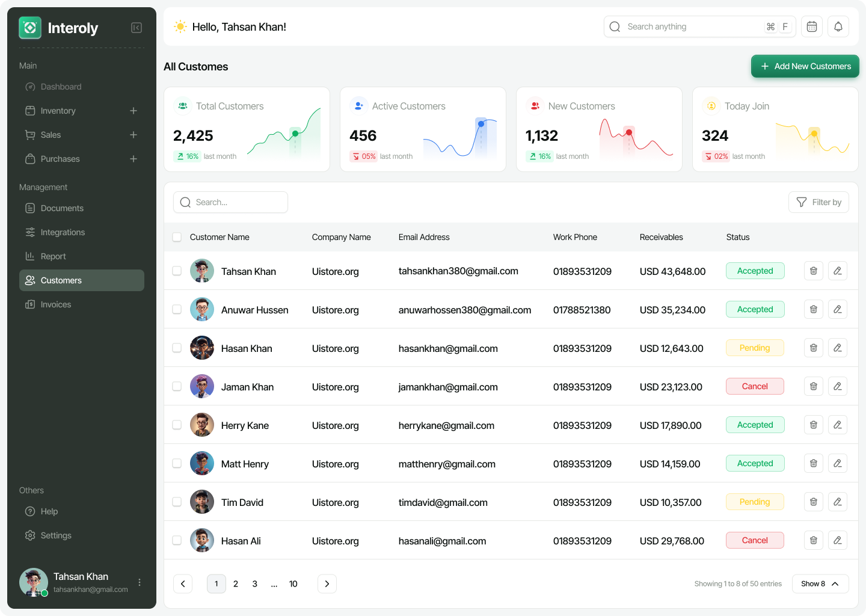Screen dimensions: 866x616
Task: Open page 3 of the customer list
Action: (254, 584)
